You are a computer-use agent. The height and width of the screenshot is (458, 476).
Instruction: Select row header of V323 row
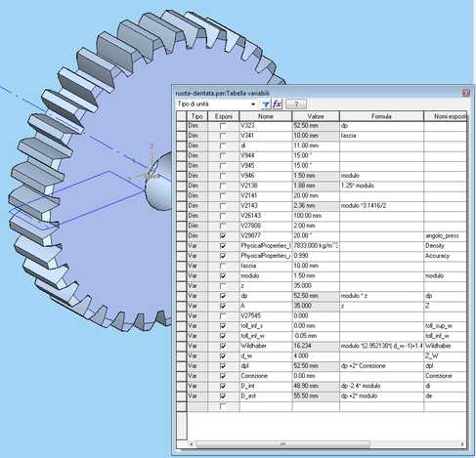pyautogui.click(x=182, y=126)
